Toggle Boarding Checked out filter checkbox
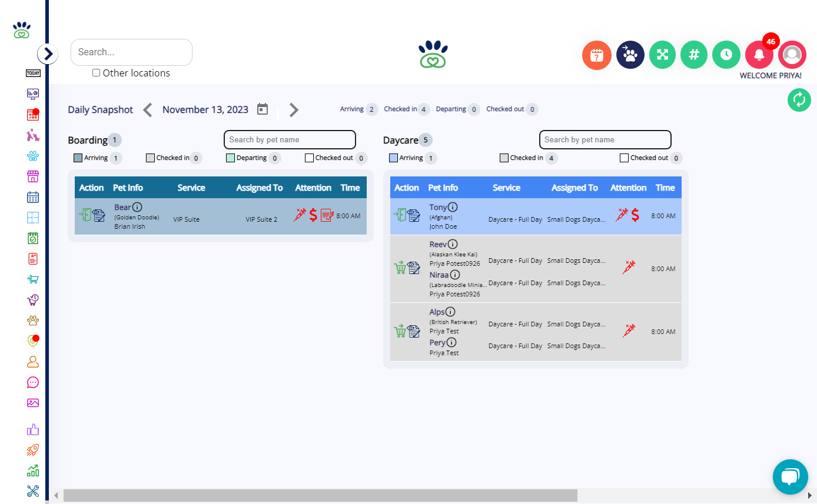This screenshot has width=817, height=504. click(309, 158)
